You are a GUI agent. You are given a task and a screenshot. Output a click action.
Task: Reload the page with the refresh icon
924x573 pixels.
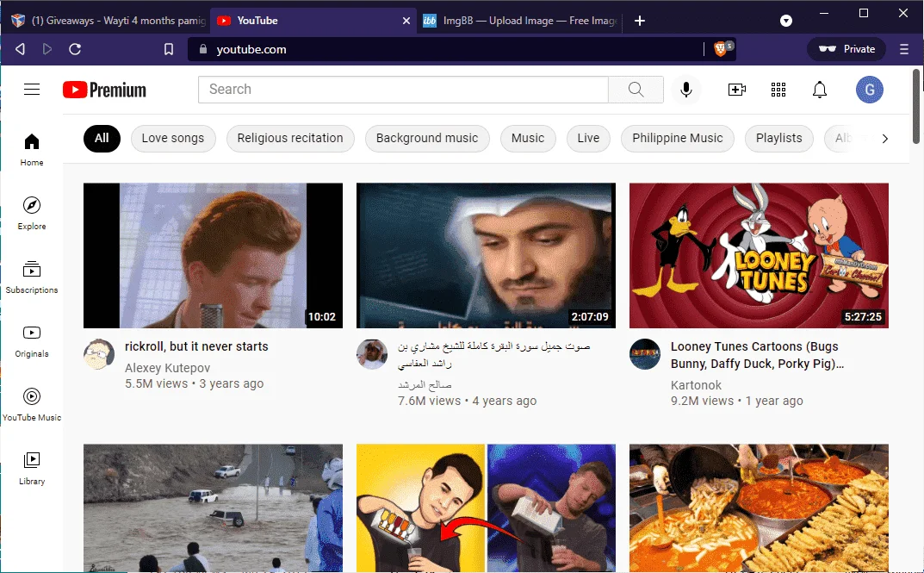click(x=75, y=49)
